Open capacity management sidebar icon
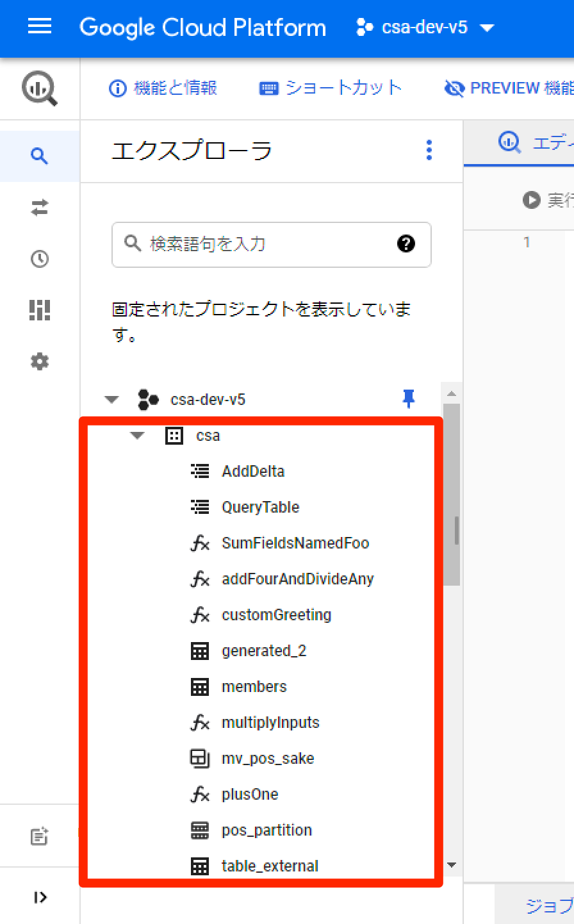Viewport: 574px width, 924px height. 39,310
